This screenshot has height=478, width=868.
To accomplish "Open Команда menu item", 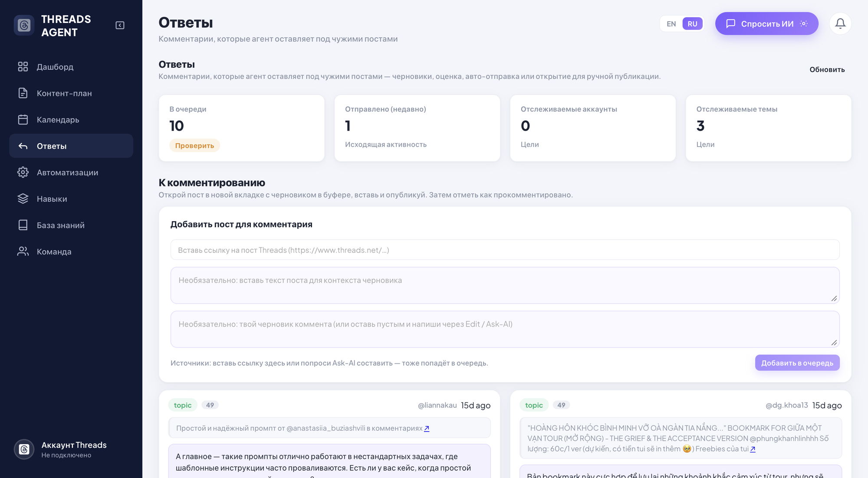I will [x=71, y=252].
